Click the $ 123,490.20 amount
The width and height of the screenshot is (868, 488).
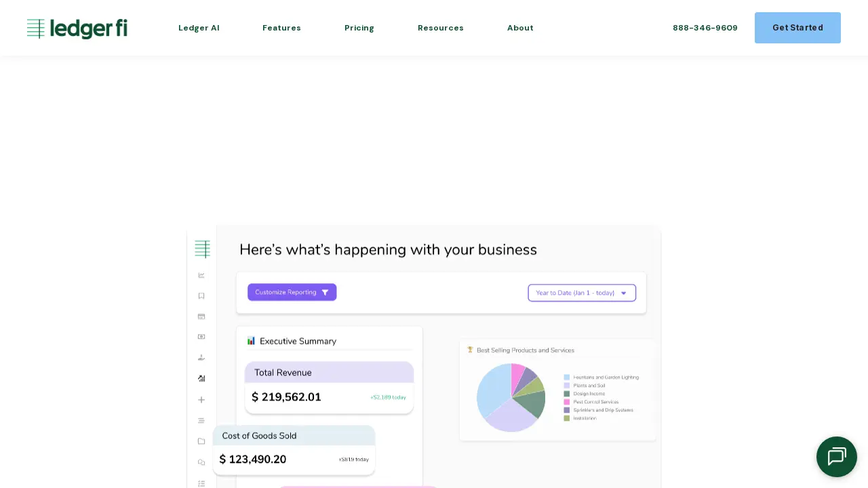click(x=253, y=460)
